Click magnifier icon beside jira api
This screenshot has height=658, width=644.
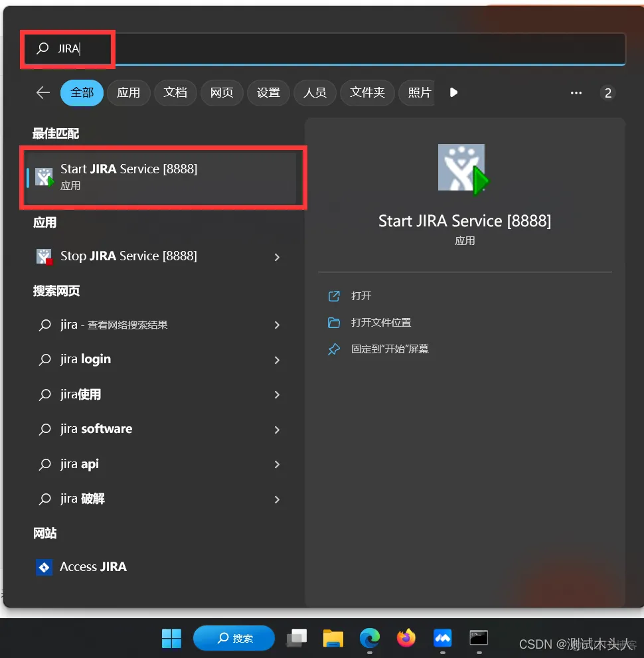tap(44, 464)
